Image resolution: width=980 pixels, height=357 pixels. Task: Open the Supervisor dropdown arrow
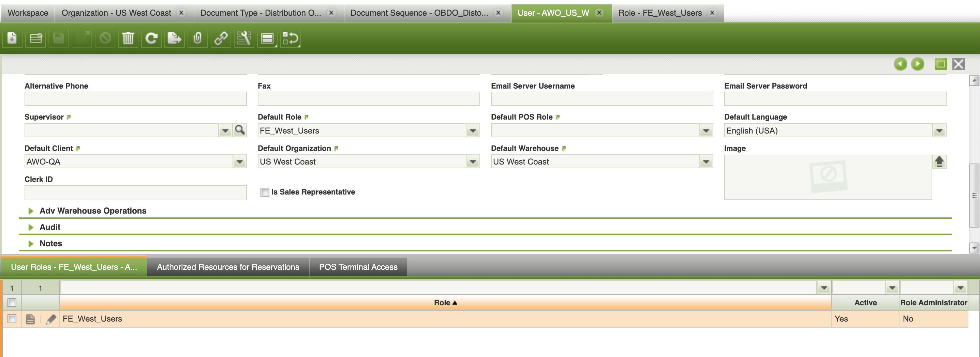click(225, 130)
